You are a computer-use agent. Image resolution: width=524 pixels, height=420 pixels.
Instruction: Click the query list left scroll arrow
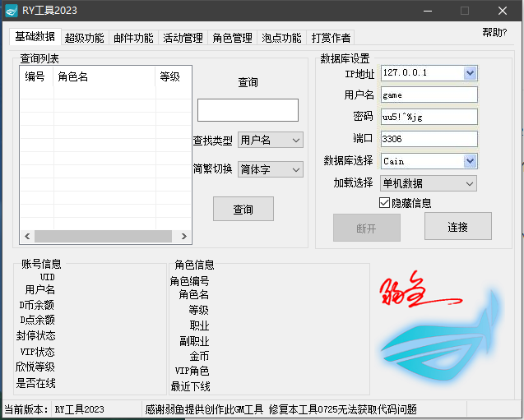[27, 237]
